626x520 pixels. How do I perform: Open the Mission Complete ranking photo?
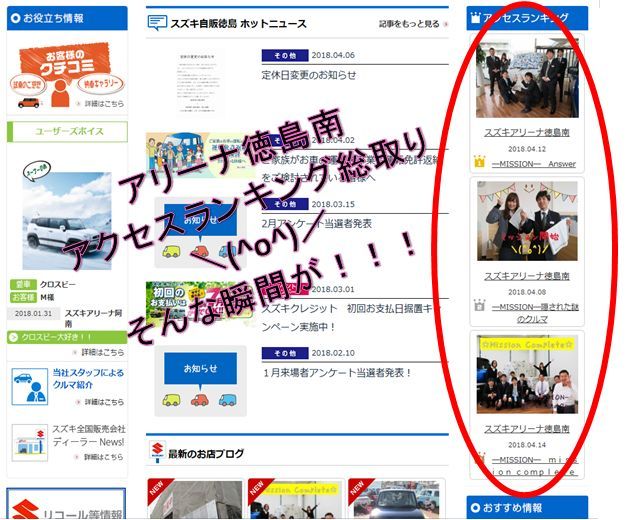click(527, 374)
